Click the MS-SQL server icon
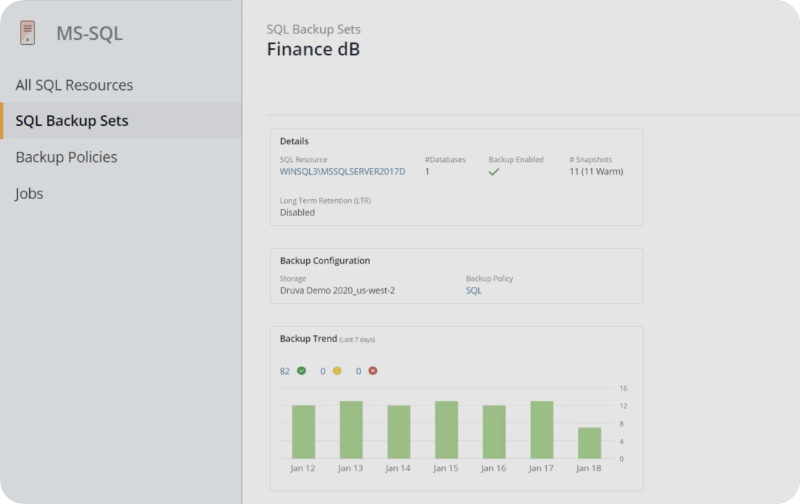800x504 pixels. coord(28,33)
